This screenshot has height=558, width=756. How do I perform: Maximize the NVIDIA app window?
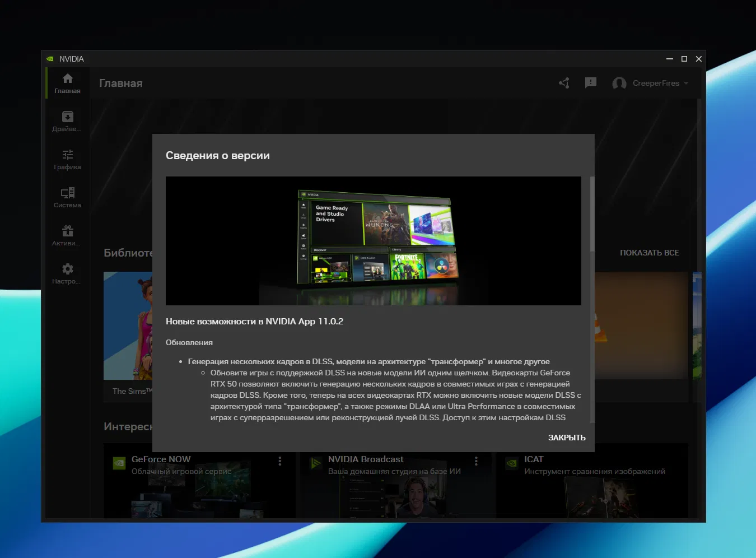(684, 59)
